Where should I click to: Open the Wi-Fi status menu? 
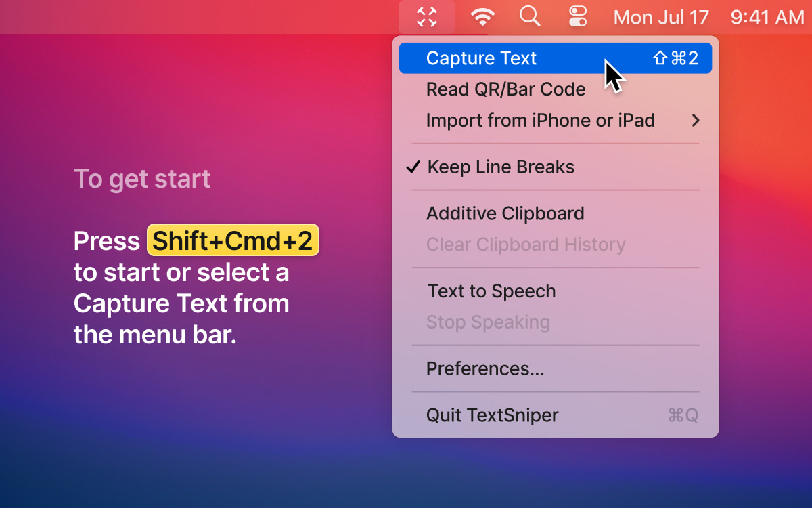[482, 17]
